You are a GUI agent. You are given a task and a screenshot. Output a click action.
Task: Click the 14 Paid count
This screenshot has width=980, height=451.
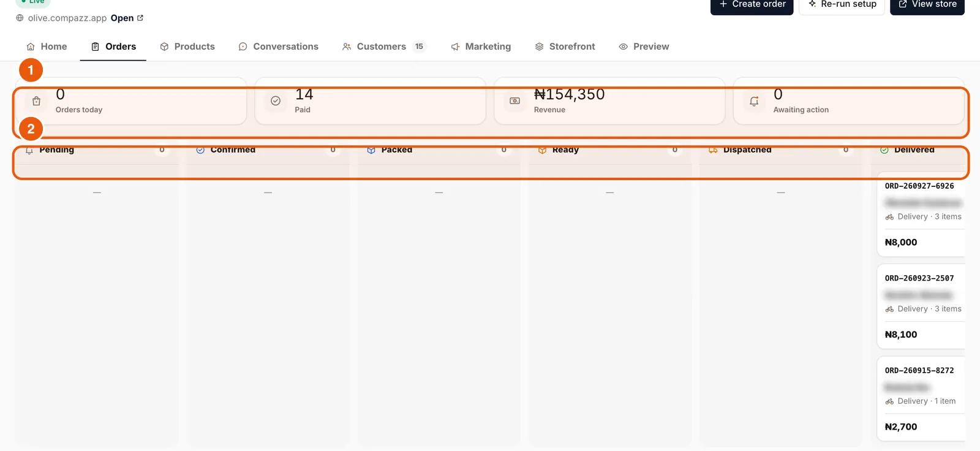tap(304, 94)
